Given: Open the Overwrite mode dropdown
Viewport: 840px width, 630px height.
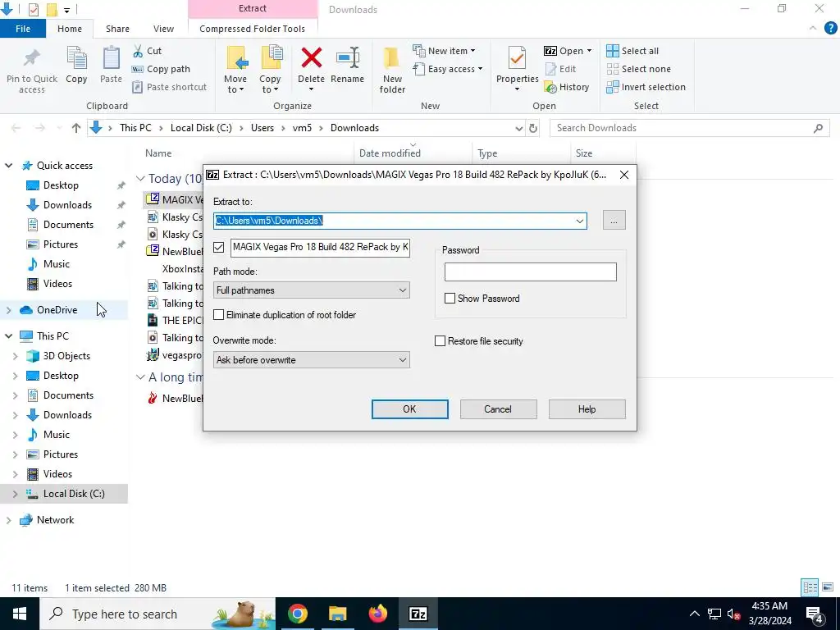Looking at the screenshot, I should tap(311, 360).
